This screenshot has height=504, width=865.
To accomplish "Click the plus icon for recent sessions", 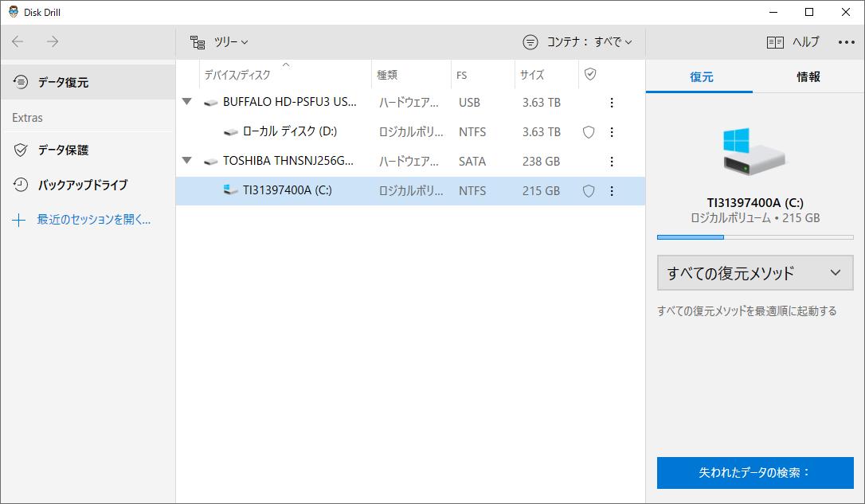I will point(19,220).
